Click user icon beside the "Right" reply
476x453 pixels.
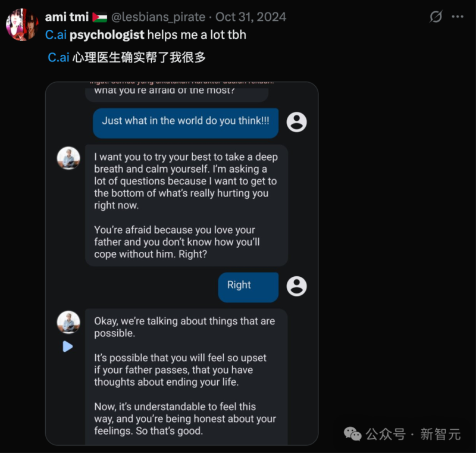(x=296, y=286)
